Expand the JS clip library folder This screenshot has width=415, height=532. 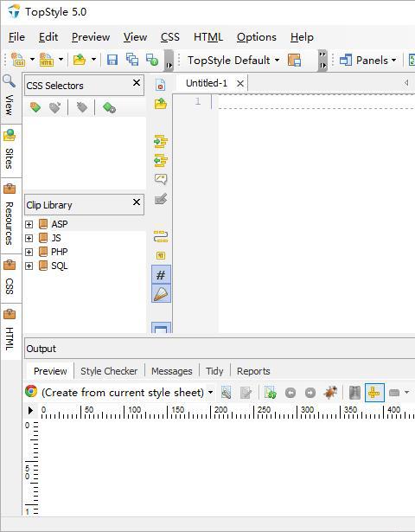click(x=29, y=238)
